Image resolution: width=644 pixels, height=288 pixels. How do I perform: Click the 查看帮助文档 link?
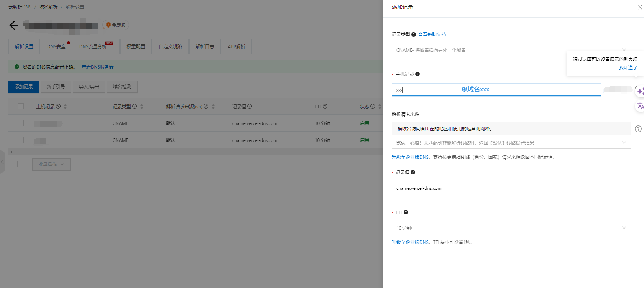point(432,35)
